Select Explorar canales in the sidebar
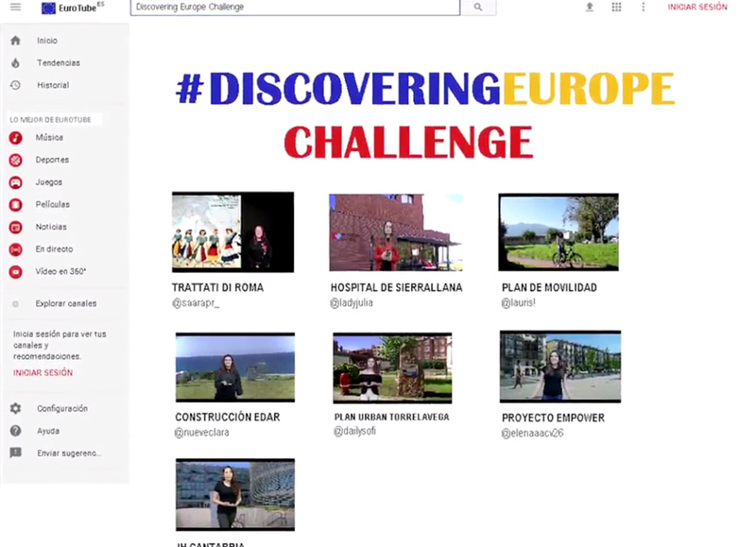This screenshot has height=547, width=756. (65, 304)
